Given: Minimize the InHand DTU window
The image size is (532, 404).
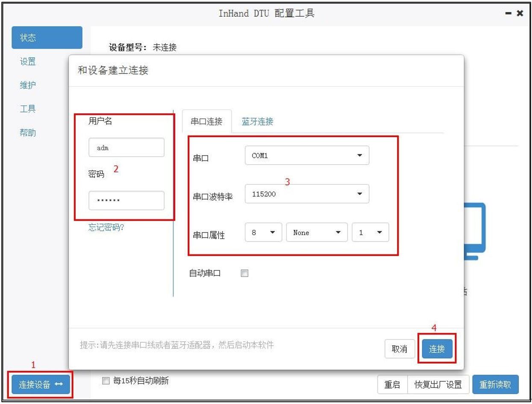Looking at the screenshot, I should [x=508, y=14].
